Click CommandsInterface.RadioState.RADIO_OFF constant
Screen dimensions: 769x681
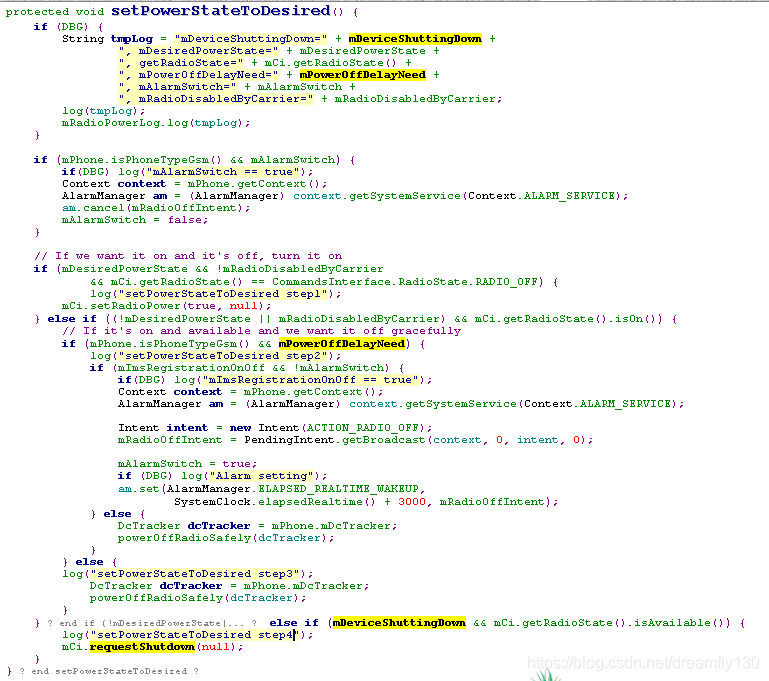click(406, 282)
